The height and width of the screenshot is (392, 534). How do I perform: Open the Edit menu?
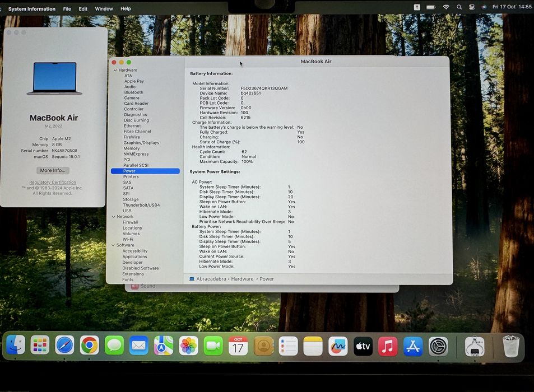click(x=83, y=9)
